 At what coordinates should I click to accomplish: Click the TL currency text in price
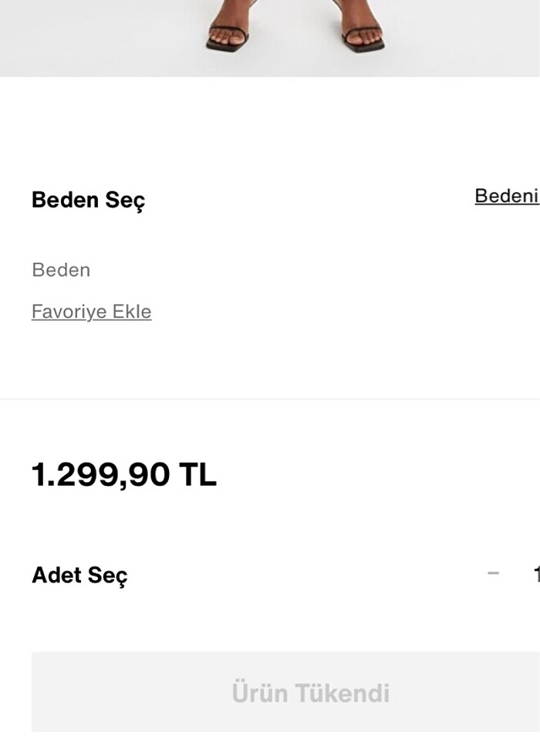(197, 474)
